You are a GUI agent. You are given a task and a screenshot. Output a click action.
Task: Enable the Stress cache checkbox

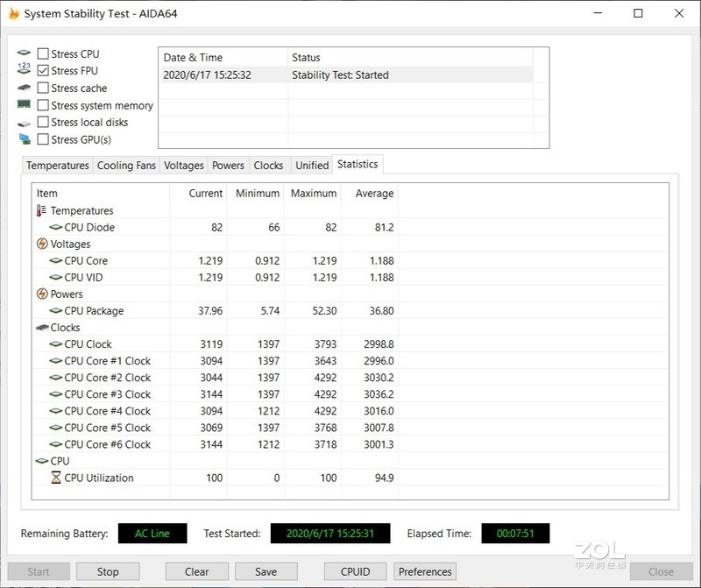tap(43, 89)
